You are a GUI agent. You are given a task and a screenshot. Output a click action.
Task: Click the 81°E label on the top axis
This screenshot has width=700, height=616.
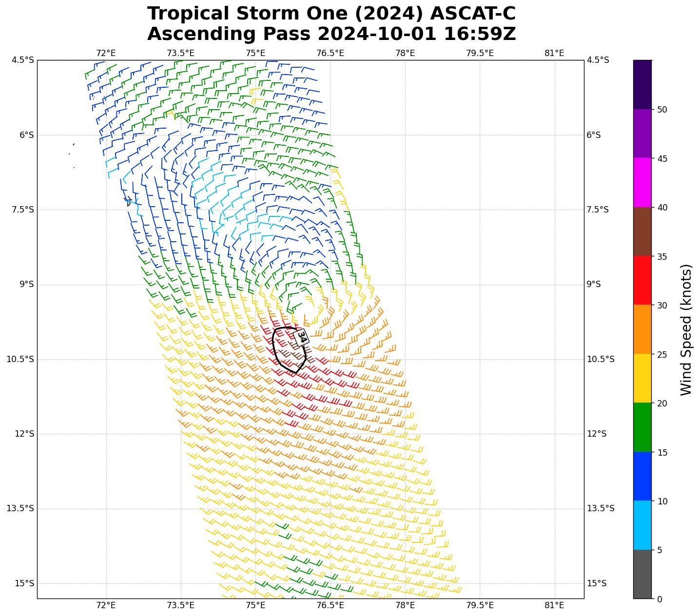pyautogui.click(x=554, y=53)
